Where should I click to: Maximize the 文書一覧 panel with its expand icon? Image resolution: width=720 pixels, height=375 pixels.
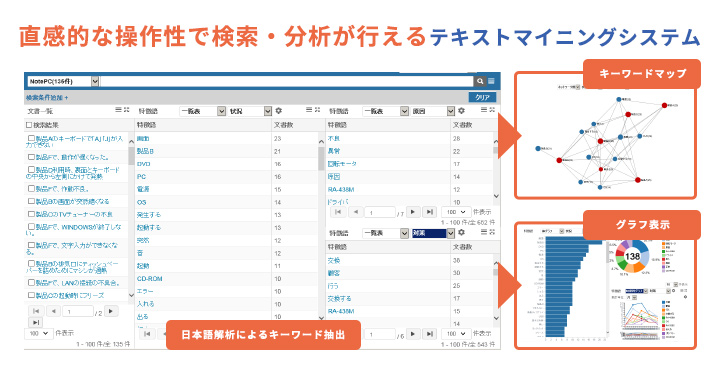(x=126, y=110)
